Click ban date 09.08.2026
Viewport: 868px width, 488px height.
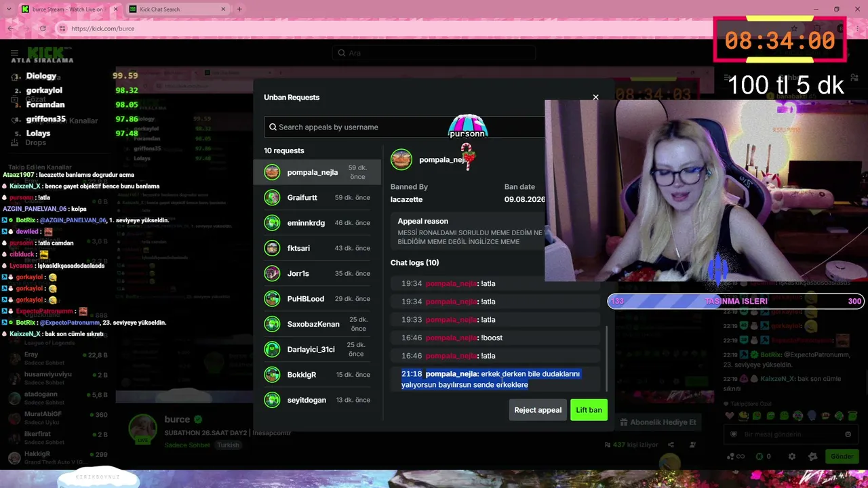[524, 199]
